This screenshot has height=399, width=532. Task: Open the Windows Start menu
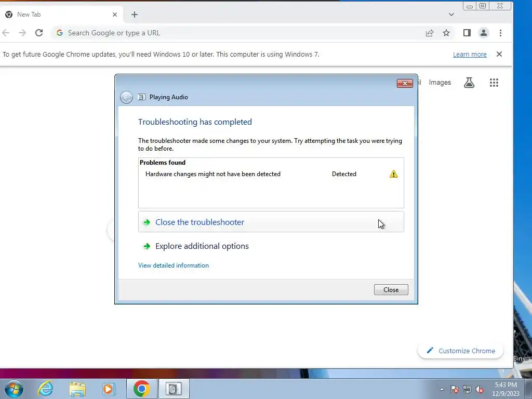click(x=14, y=389)
